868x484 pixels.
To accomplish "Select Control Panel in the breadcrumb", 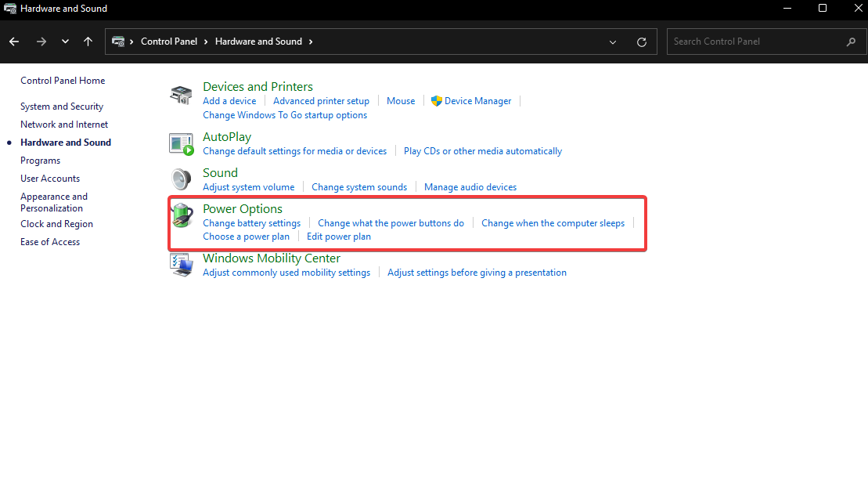I will click(169, 42).
